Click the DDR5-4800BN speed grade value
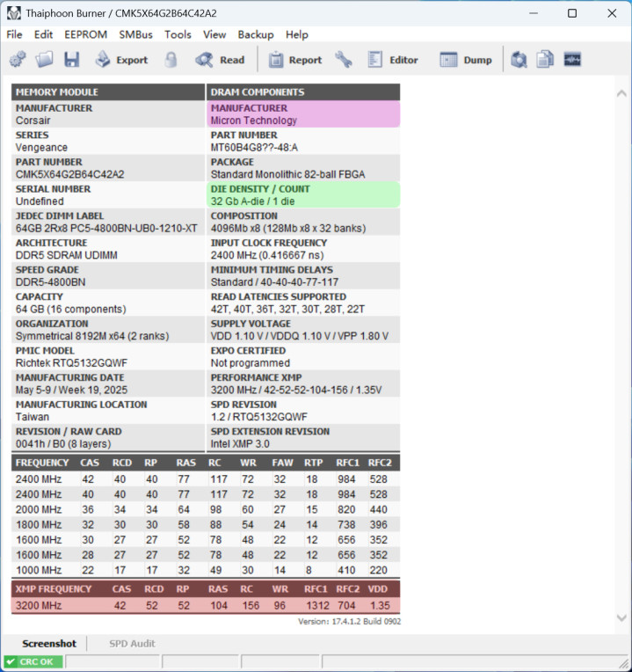 tap(50, 282)
